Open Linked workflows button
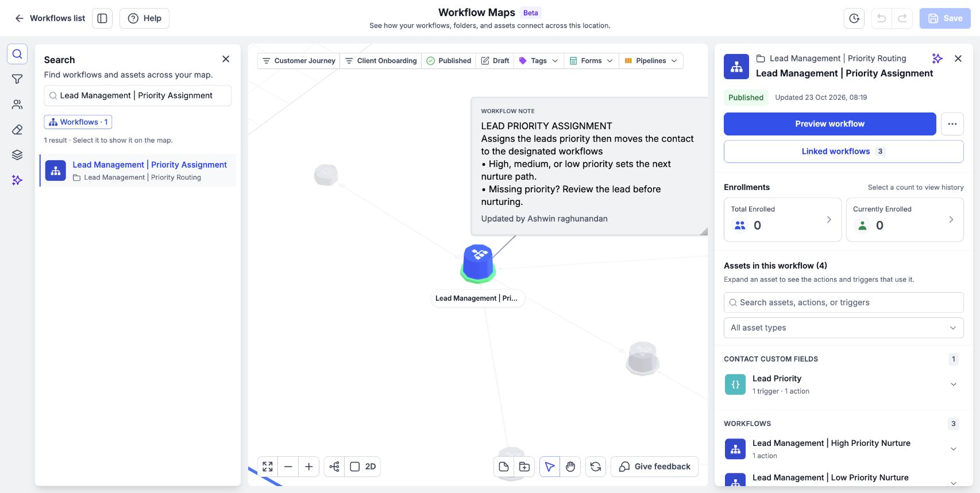 click(843, 152)
